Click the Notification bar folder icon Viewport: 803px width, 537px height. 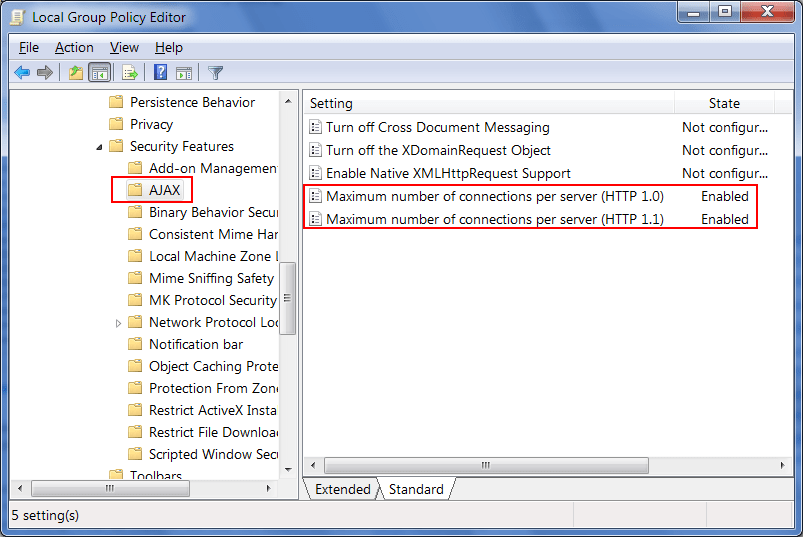[135, 344]
